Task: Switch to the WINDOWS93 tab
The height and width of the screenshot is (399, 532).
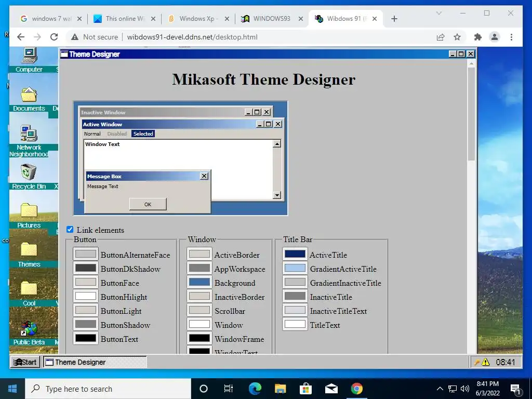Action: tap(272, 19)
